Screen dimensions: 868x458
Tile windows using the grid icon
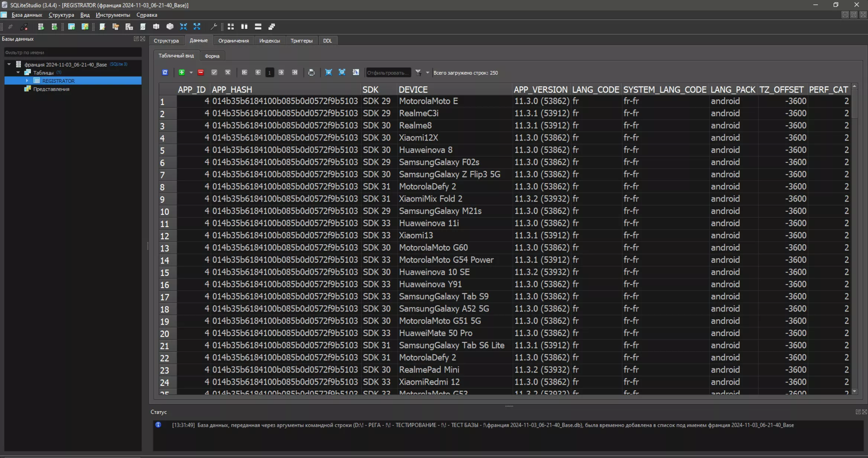click(231, 26)
